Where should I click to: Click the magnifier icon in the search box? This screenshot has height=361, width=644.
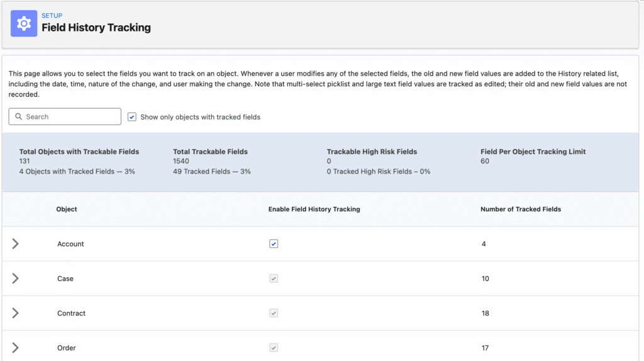[19, 117]
